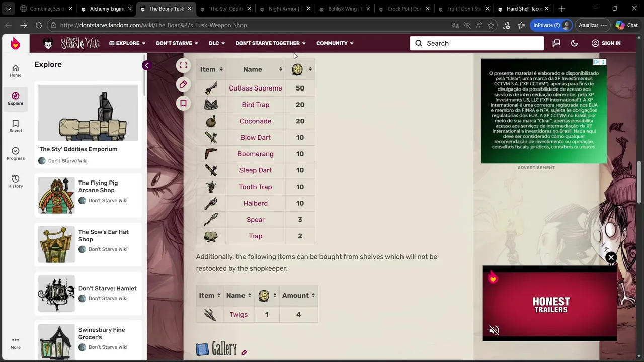The width and height of the screenshot is (644, 362).
Task: Open the Sleep Dart link
Action: pos(256,170)
